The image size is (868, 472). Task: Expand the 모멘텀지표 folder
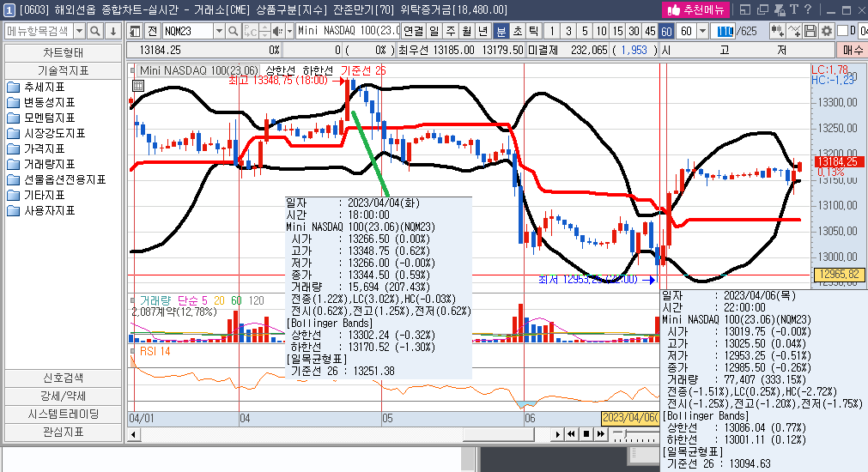41,118
